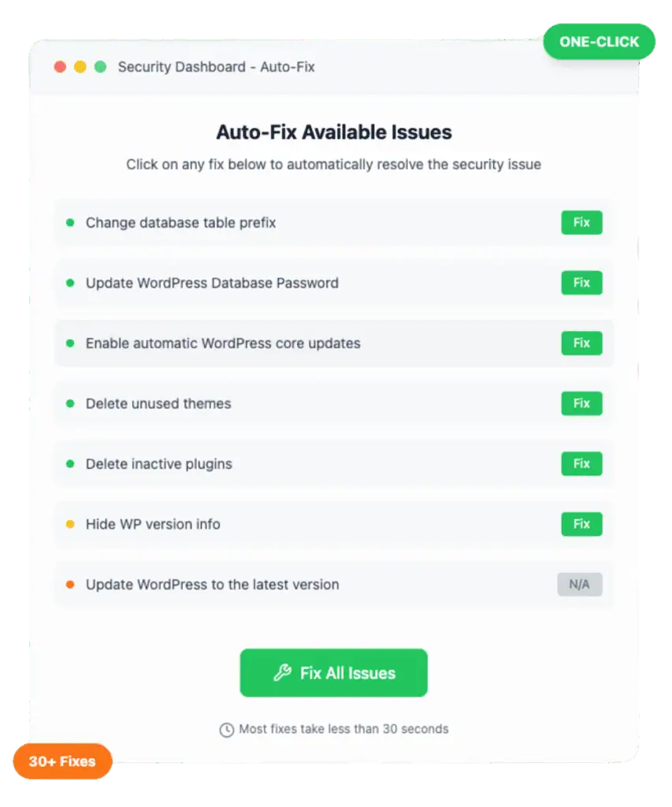The image size is (672, 807).
Task: Select the Delete inactive plugins row text
Action: (x=159, y=463)
